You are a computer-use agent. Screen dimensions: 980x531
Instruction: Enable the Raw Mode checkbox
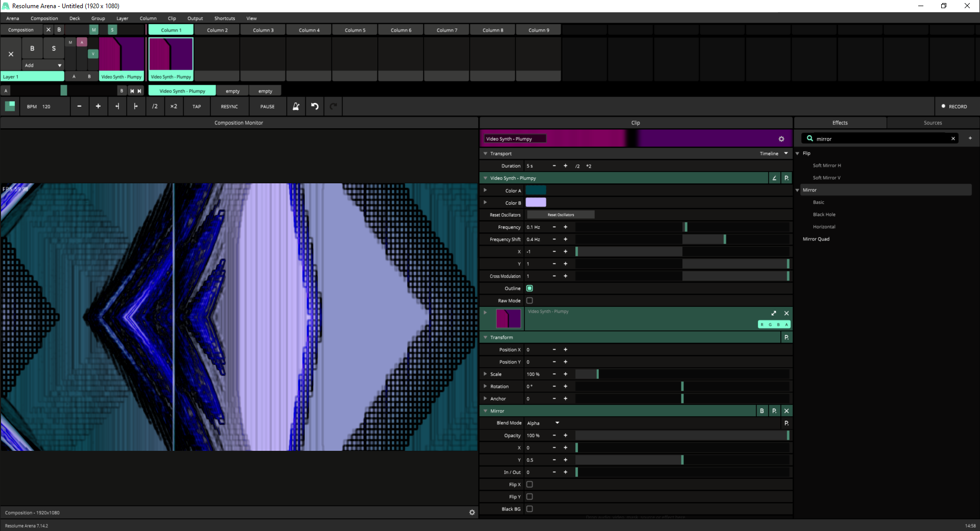[x=529, y=301]
